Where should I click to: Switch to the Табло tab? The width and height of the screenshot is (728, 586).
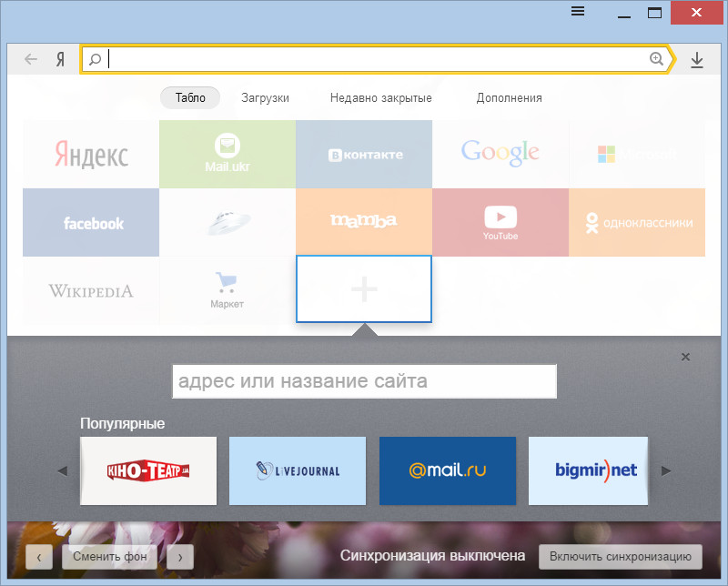[190, 97]
